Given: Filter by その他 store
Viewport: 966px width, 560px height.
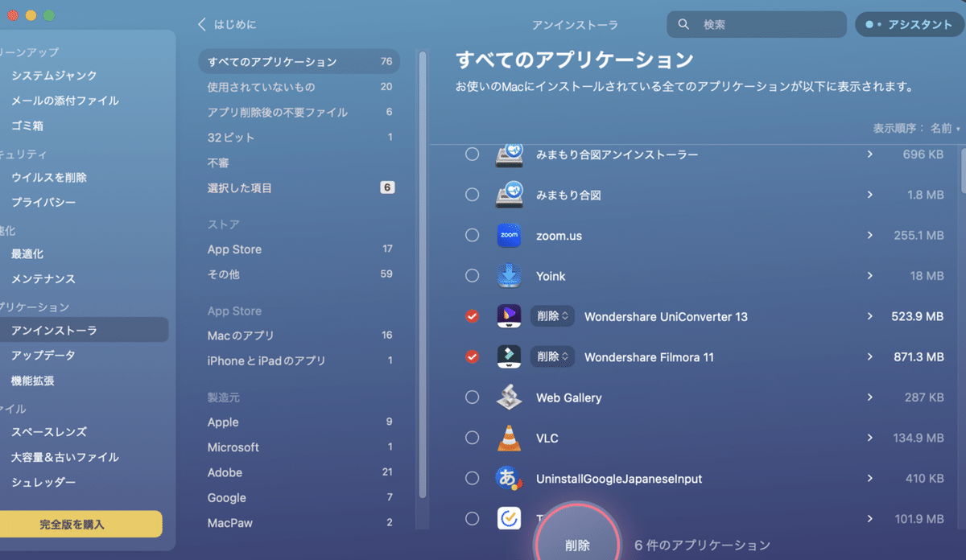Looking at the screenshot, I should [299, 274].
